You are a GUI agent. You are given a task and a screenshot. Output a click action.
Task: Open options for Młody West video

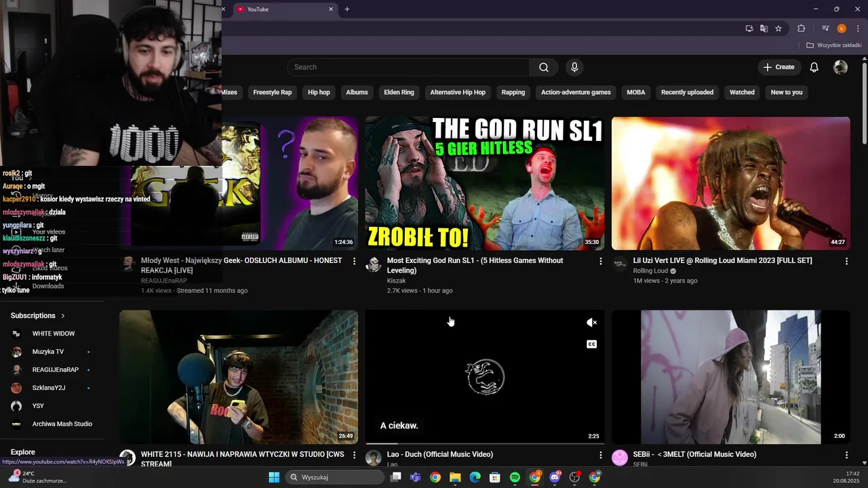(x=354, y=261)
